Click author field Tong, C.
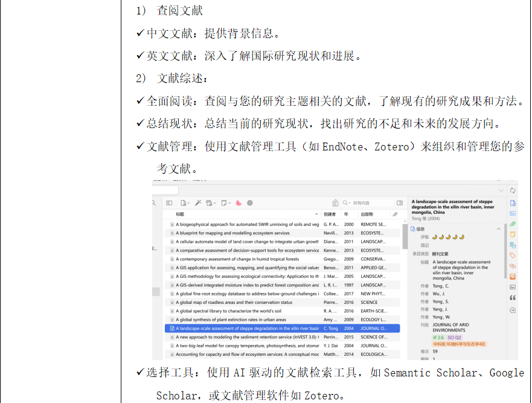 [441, 286]
